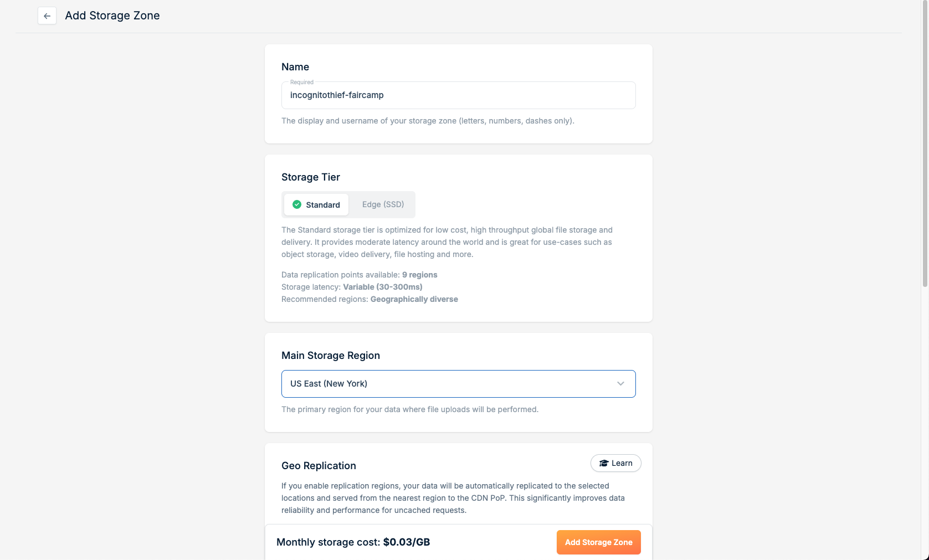Image resolution: width=929 pixels, height=560 pixels.
Task: Click the Geo Replication section heading
Action: click(319, 466)
